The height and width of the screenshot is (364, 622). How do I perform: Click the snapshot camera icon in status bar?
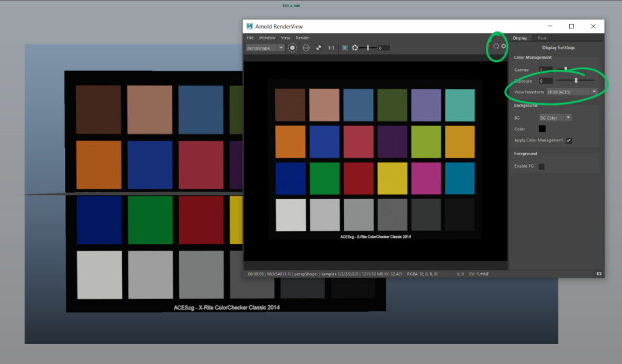coord(599,274)
